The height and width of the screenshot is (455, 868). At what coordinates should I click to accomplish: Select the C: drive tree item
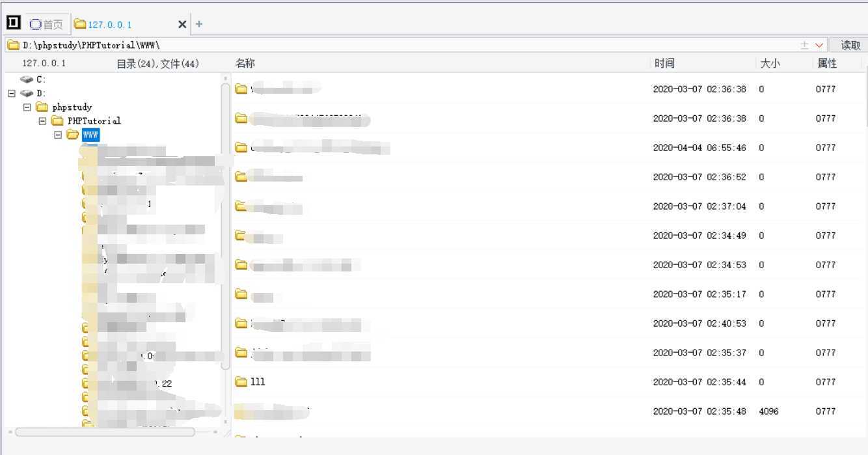point(41,79)
